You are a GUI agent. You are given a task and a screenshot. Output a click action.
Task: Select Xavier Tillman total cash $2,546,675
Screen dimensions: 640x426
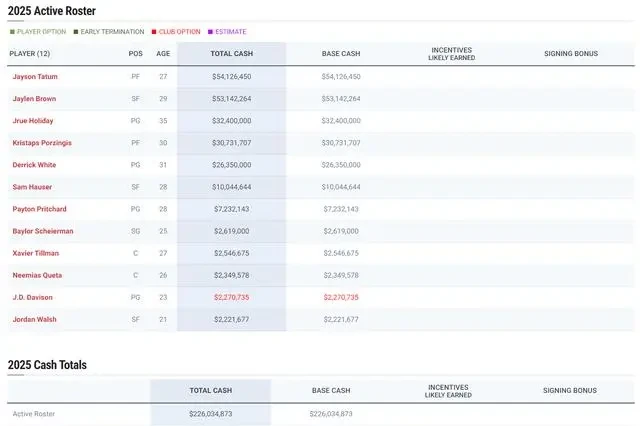pyautogui.click(x=232, y=253)
